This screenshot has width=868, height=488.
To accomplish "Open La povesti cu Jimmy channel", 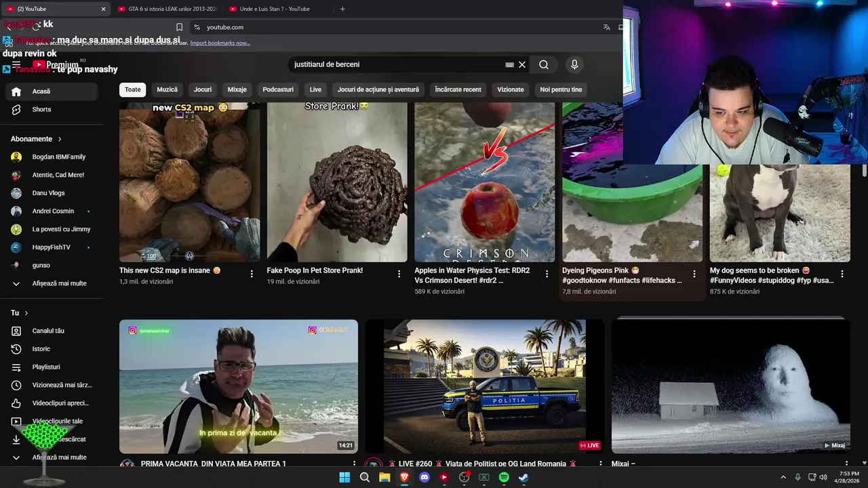I will click(x=52, y=229).
